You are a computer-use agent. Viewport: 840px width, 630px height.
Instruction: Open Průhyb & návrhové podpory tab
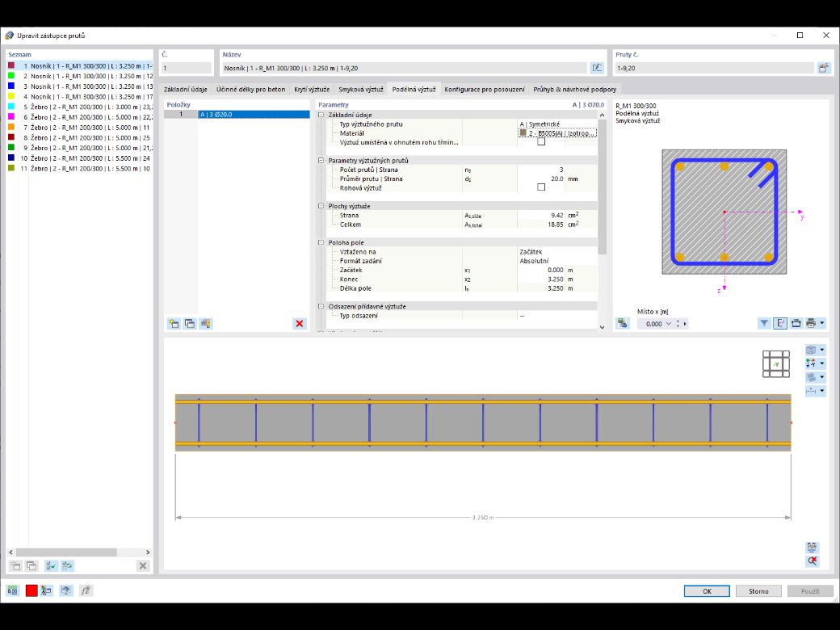point(575,90)
